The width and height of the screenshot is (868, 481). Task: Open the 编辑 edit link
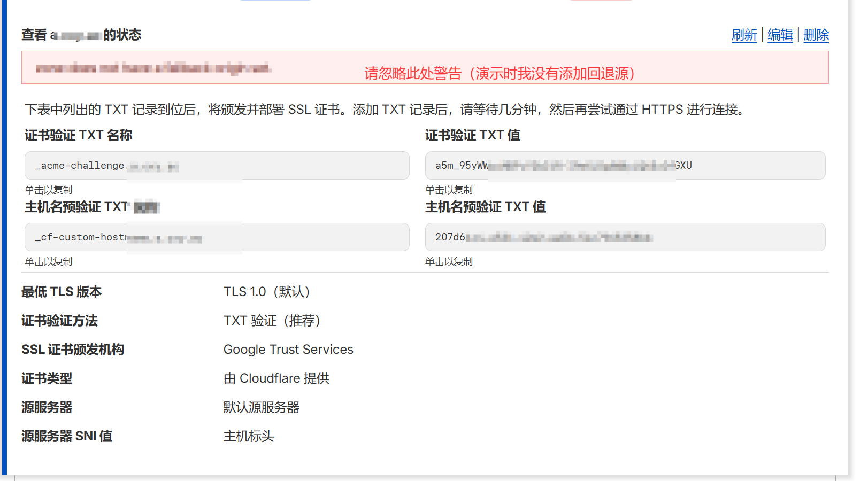click(780, 35)
